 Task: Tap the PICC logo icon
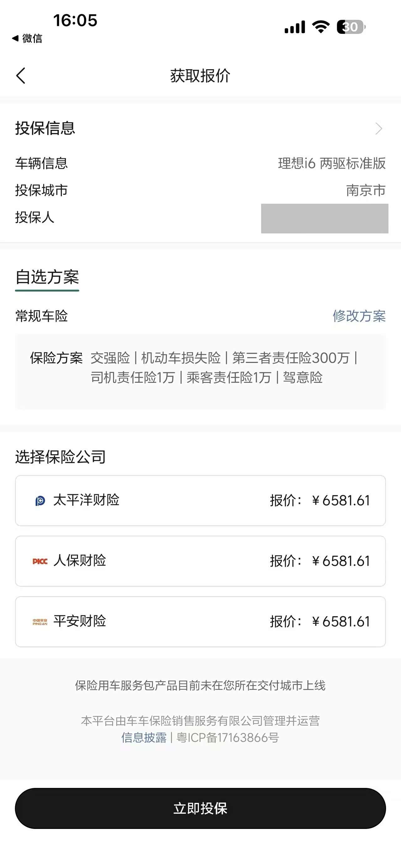point(40,561)
